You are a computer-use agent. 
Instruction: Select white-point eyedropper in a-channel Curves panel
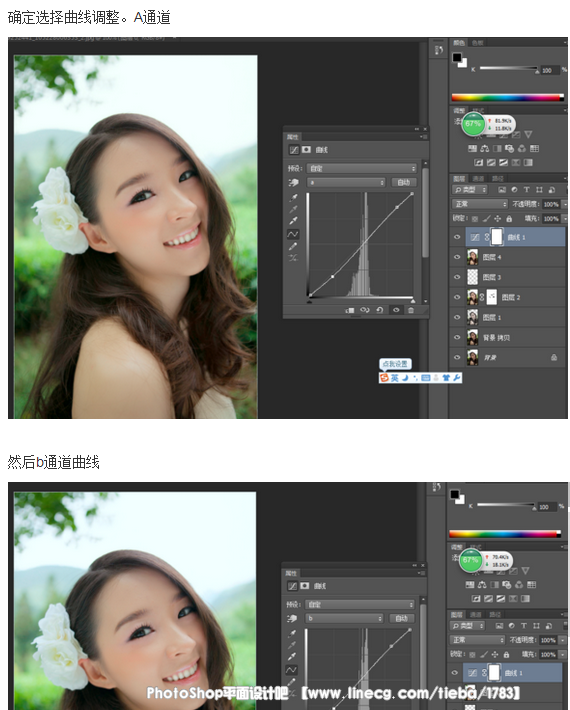(x=293, y=221)
